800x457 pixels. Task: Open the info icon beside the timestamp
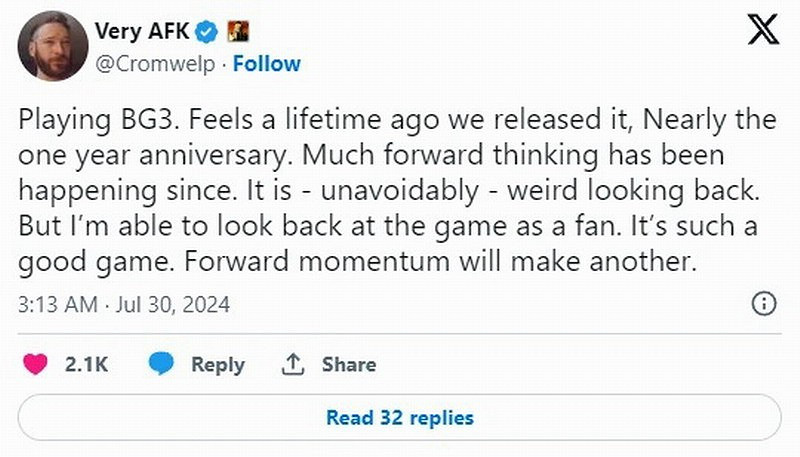pyautogui.click(x=764, y=304)
